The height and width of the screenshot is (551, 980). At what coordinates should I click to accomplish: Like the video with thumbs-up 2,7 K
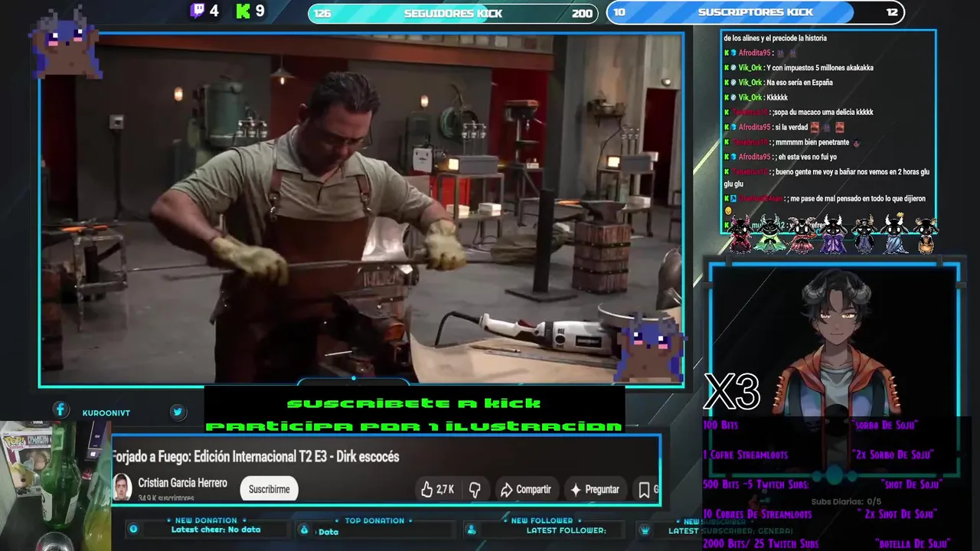pyautogui.click(x=437, y=489)
